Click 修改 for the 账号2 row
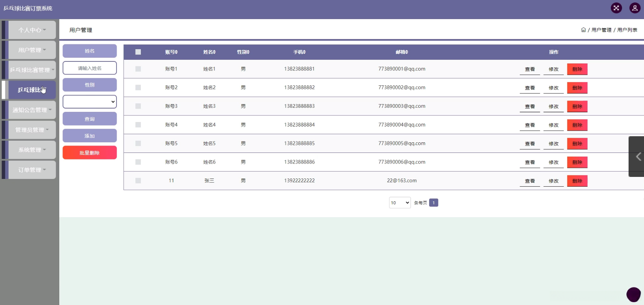 pos(553,88)
